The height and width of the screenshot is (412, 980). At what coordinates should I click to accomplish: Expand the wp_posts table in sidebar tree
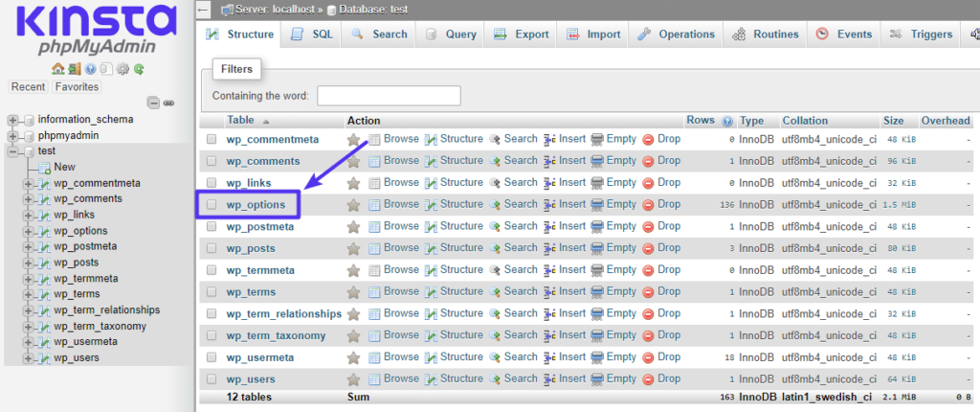coord(29,263)
